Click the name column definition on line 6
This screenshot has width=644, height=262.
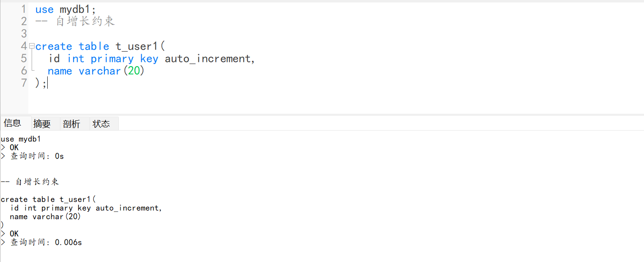pyautogui.click(x=60, y=71)
